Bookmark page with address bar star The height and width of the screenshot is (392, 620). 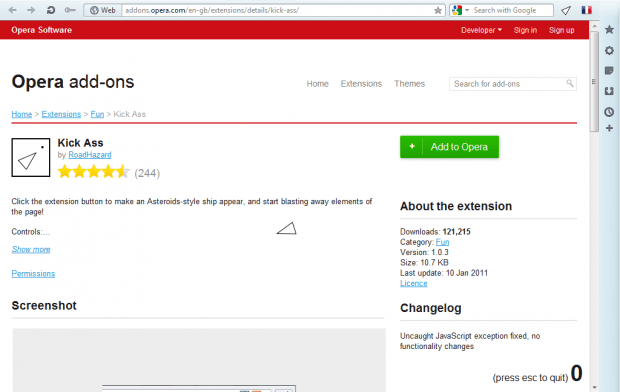click(438, 10)
